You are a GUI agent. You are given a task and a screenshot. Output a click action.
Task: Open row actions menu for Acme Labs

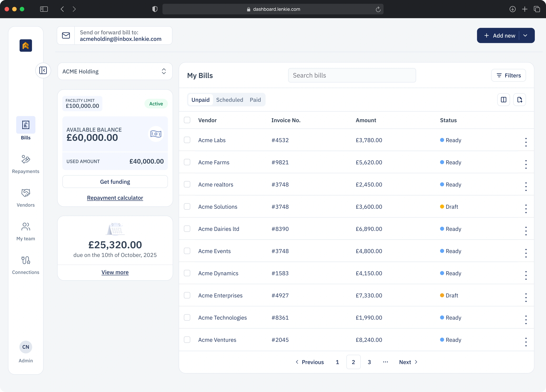pos(526,142)
